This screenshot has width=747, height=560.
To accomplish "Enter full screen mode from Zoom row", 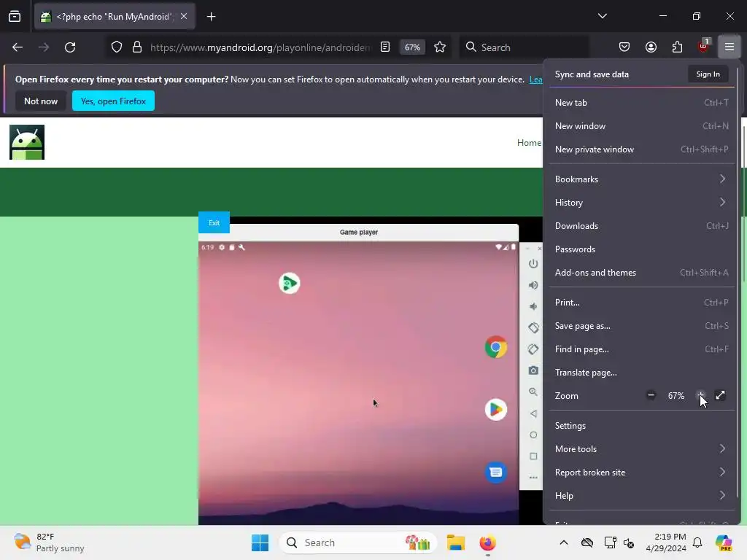I will pos(720,395).
